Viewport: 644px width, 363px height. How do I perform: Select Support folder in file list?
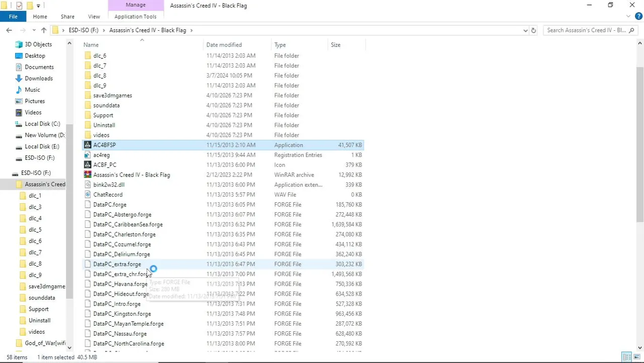[x=103, y=115]
